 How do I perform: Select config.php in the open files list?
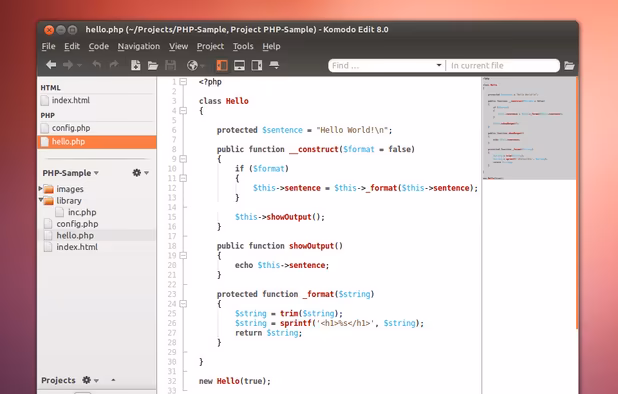[x=97, y=128]
